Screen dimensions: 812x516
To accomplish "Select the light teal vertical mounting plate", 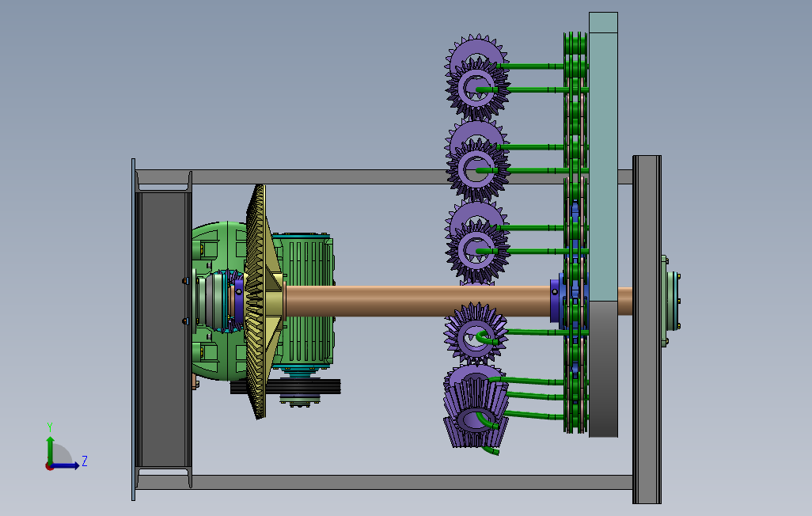I will click(603, 157).
